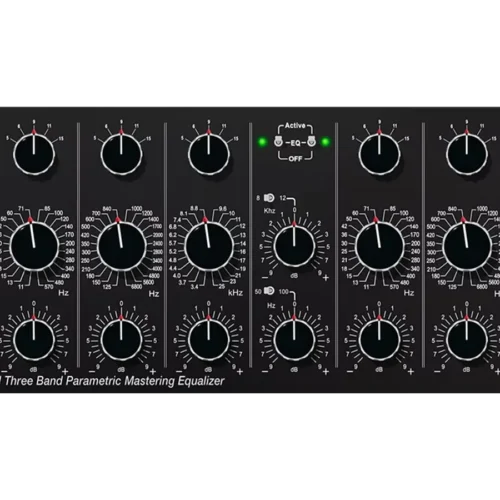Click the 'Active' label above EQ switches
Image resolution: width=500 pixels, height=500 pixels.
(x=295, y=126)
